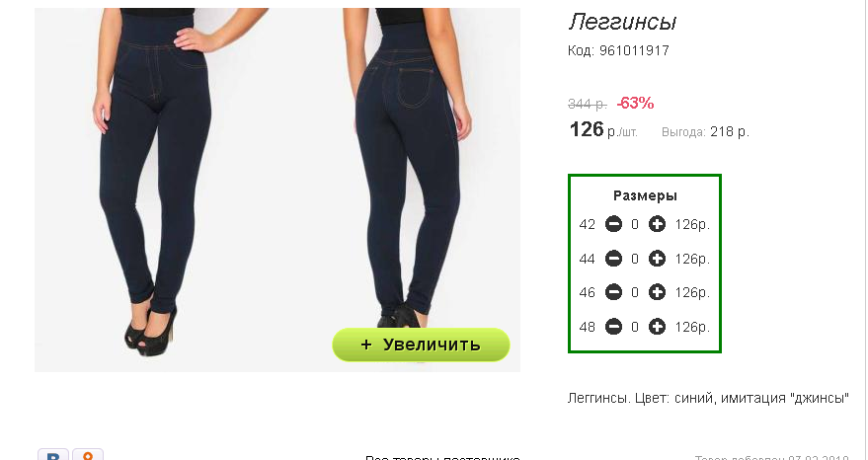Click the back view leggings photo

tap(410, 166)
